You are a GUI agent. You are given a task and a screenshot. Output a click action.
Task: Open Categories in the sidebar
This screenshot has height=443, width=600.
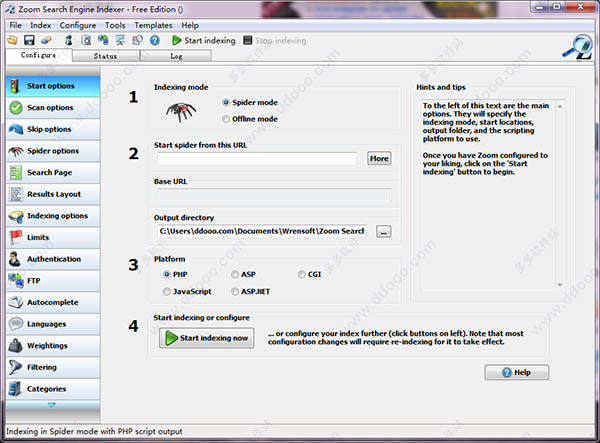click(53, 389)
